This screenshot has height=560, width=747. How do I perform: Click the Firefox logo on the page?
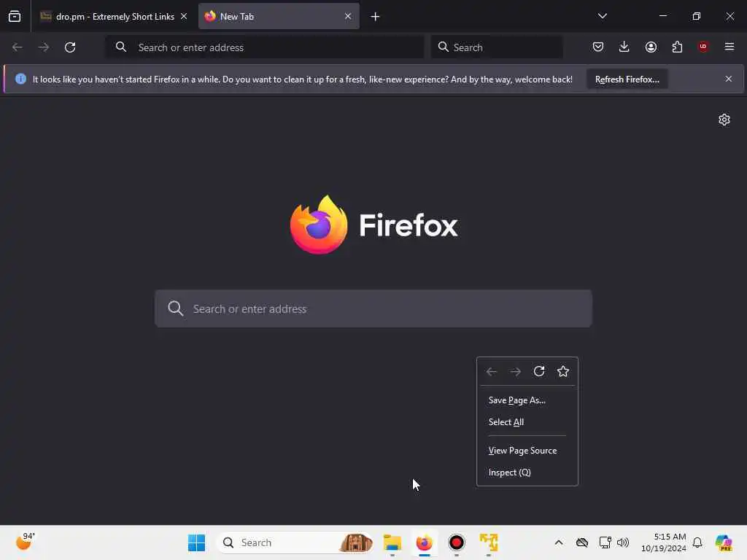[374, 225]
